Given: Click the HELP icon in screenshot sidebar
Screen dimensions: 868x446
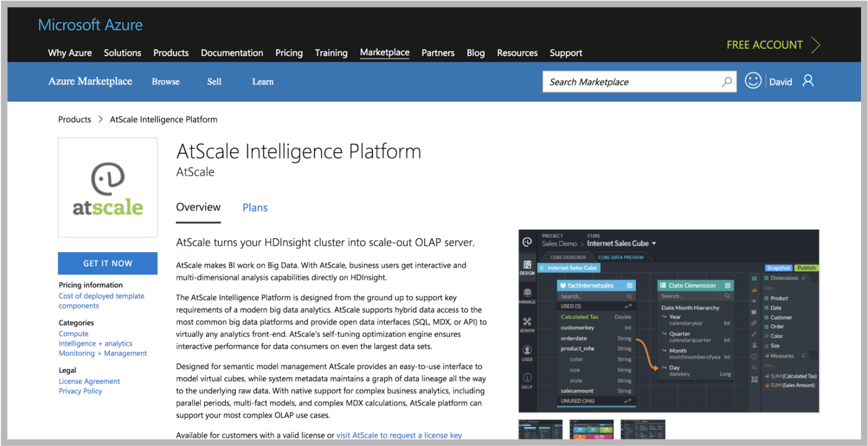Looking at the screenshot, I should click(527, 381).
